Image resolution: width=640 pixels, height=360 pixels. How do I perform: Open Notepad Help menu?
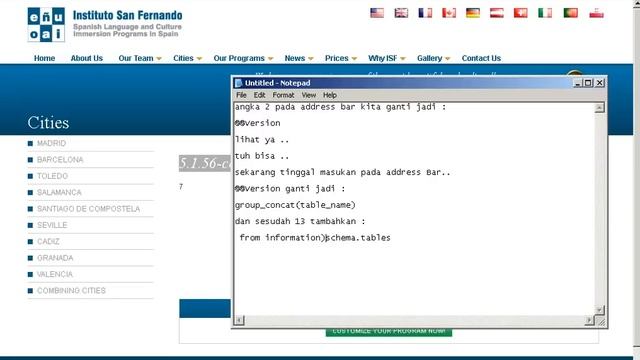point(330,95)
